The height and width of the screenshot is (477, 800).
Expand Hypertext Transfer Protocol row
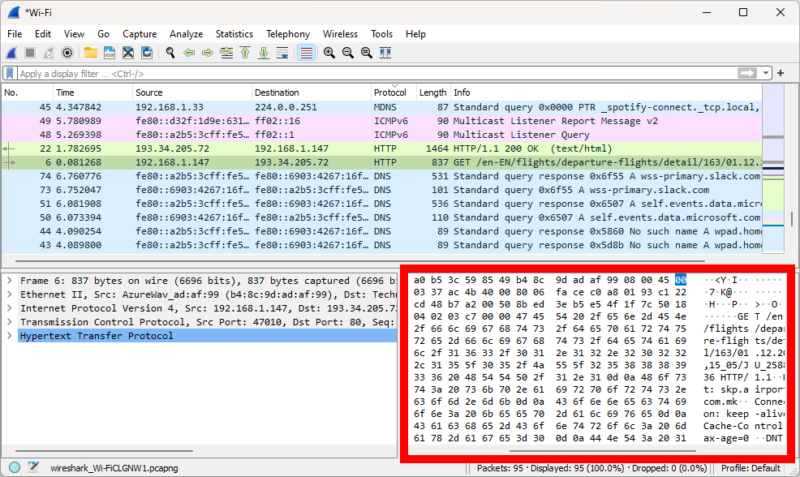point(9,336)
